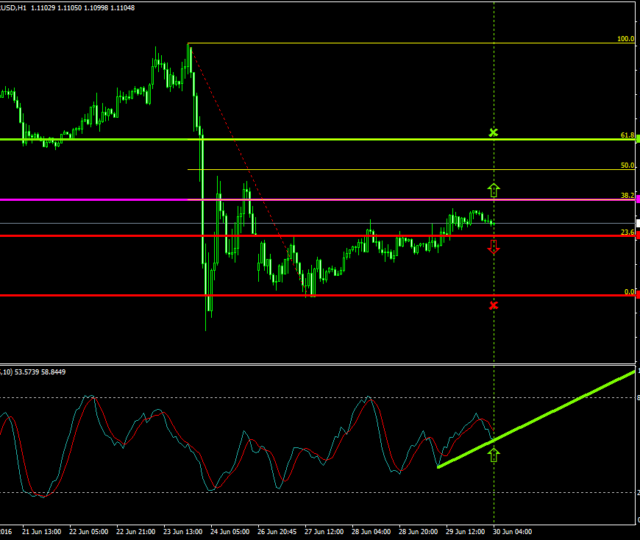
Task: Select the 38.2 Fibonacci level label
Action: (627, 195)
